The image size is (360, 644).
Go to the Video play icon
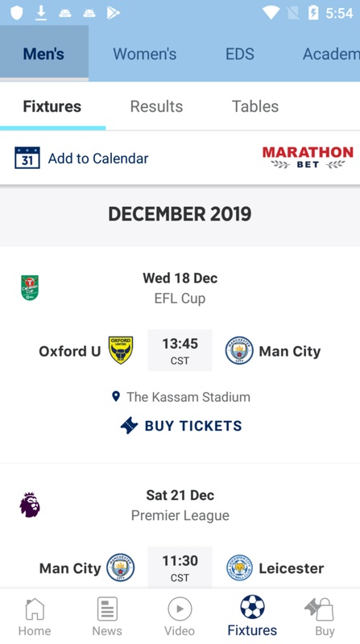(x=180, y=609)
